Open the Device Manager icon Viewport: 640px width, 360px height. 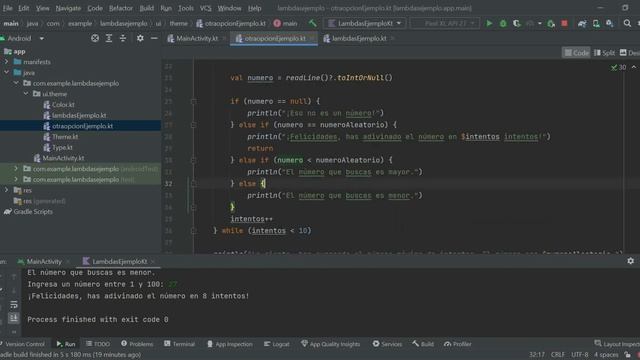pos(596,24)
